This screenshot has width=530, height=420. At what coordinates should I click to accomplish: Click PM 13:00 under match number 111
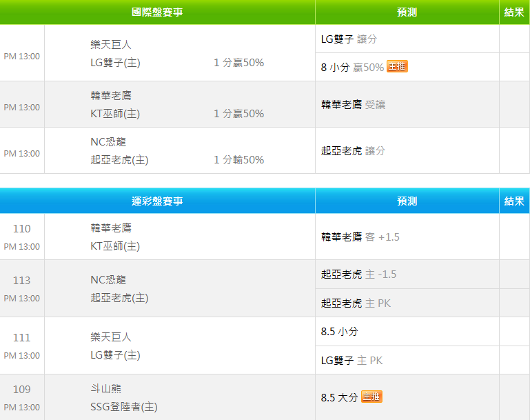[x=21, y=356]
